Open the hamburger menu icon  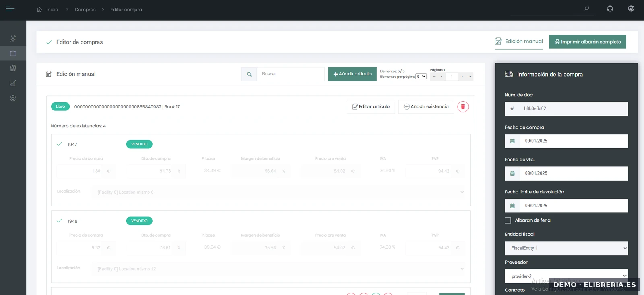coord(10,9)
